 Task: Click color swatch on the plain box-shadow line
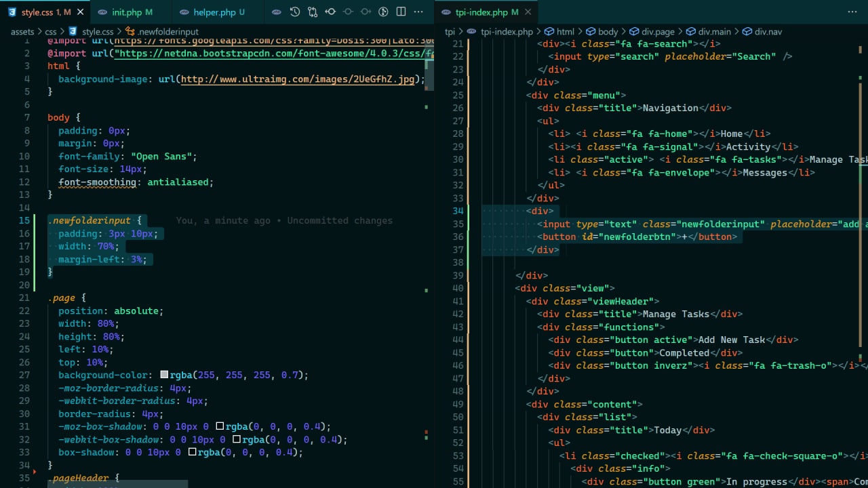pos(193,452)
